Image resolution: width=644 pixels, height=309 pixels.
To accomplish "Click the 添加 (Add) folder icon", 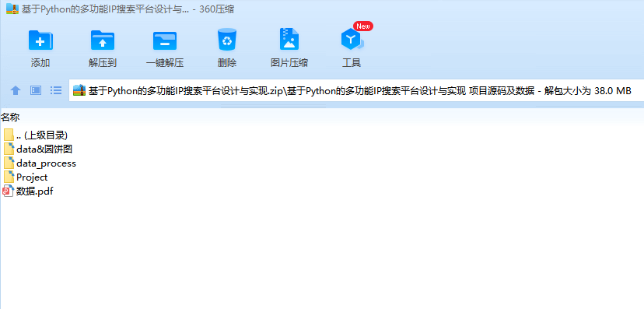I will point(40,40).
